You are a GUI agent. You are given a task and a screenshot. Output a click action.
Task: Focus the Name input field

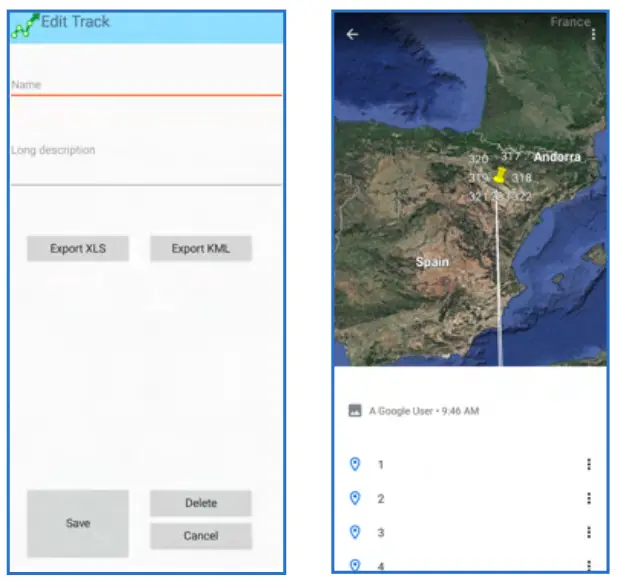point(146,85)
